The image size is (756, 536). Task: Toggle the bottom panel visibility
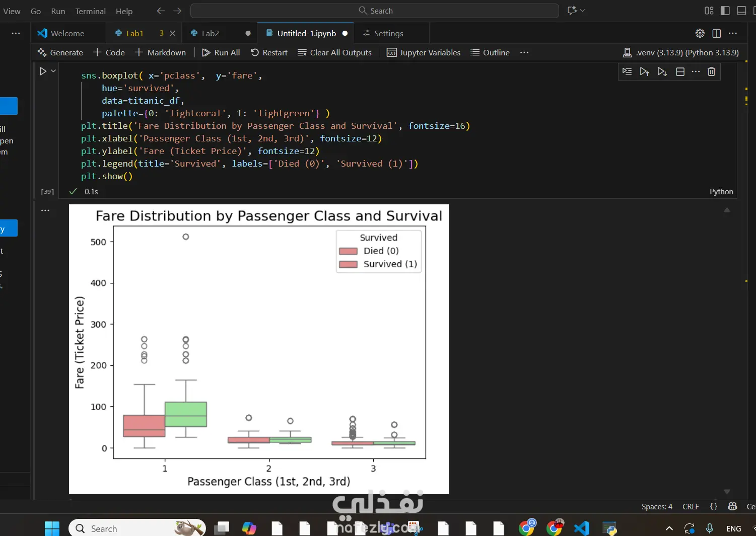click(x=741, y=11)
